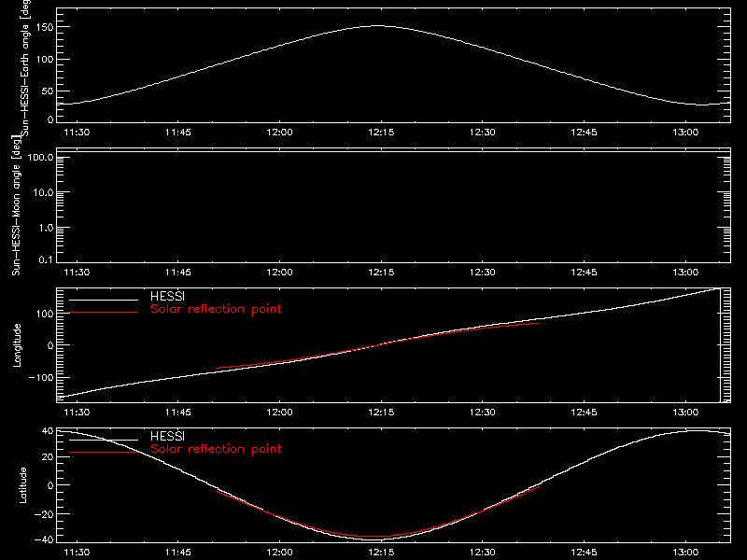Select Solar reflection point label in Longitude plot

[x=216, y=309]
